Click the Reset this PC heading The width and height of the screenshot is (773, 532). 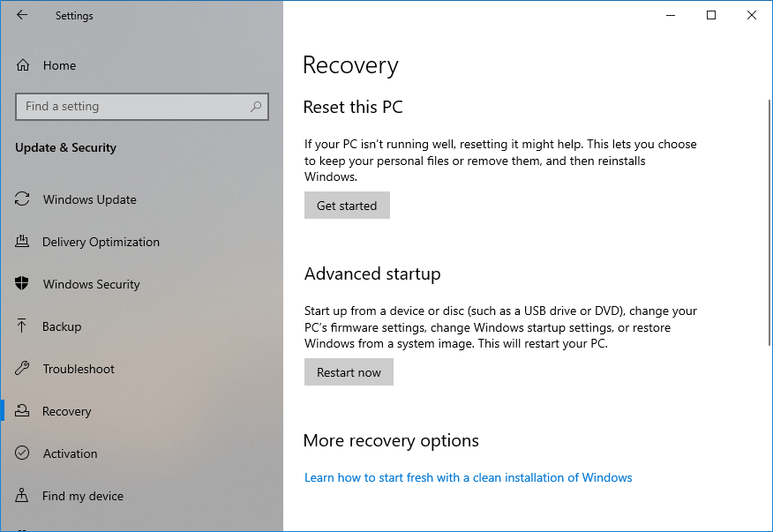click(353, 107)
